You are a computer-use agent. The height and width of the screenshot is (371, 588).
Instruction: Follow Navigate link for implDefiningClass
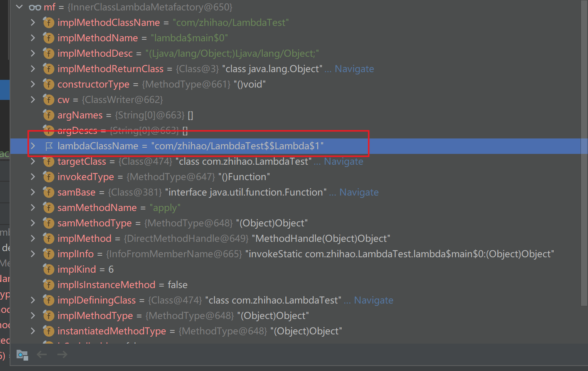373,300
